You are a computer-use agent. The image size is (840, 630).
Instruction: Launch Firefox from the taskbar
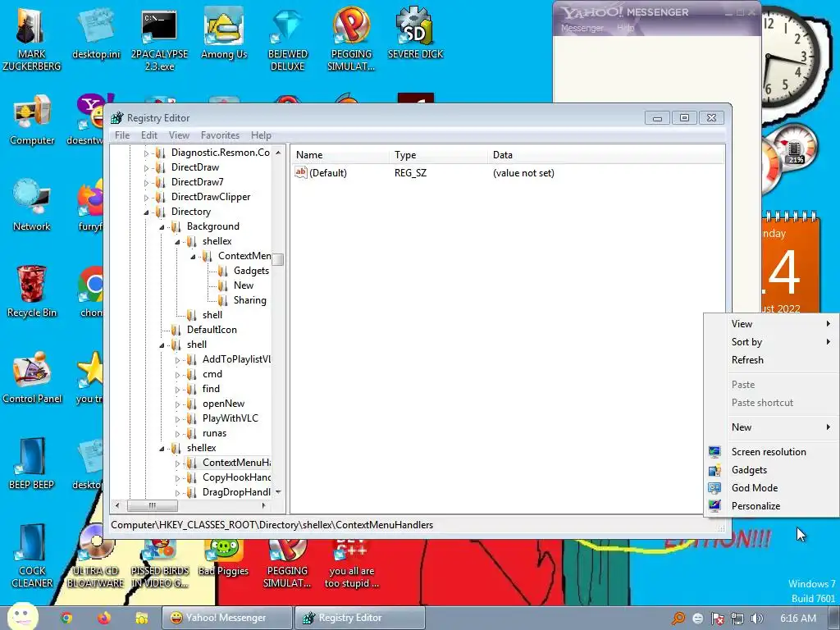tap(104, 618)
